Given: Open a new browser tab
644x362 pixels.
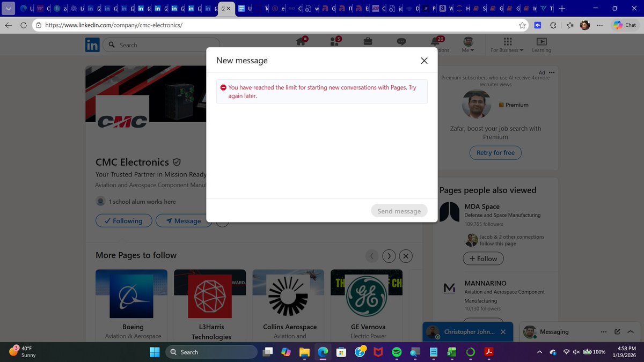Looking at the screenshot, I should 561,9.
